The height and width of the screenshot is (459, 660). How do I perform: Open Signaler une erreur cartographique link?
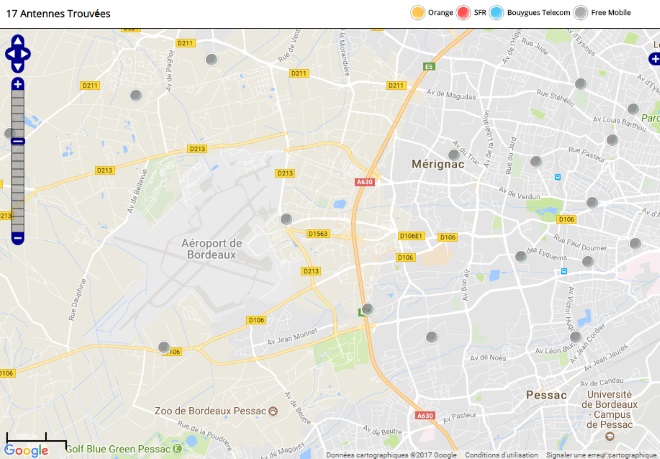tap(603, 455)
